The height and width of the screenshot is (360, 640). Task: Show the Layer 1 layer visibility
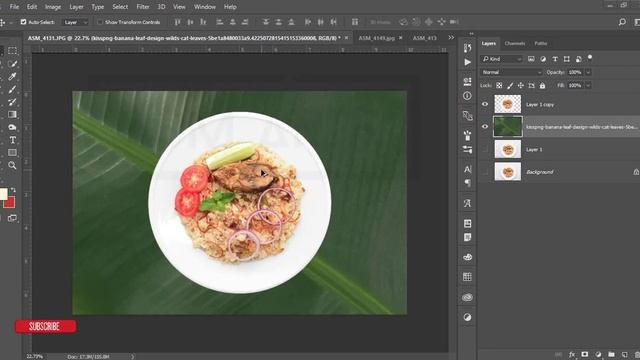[x=485, y=149]
